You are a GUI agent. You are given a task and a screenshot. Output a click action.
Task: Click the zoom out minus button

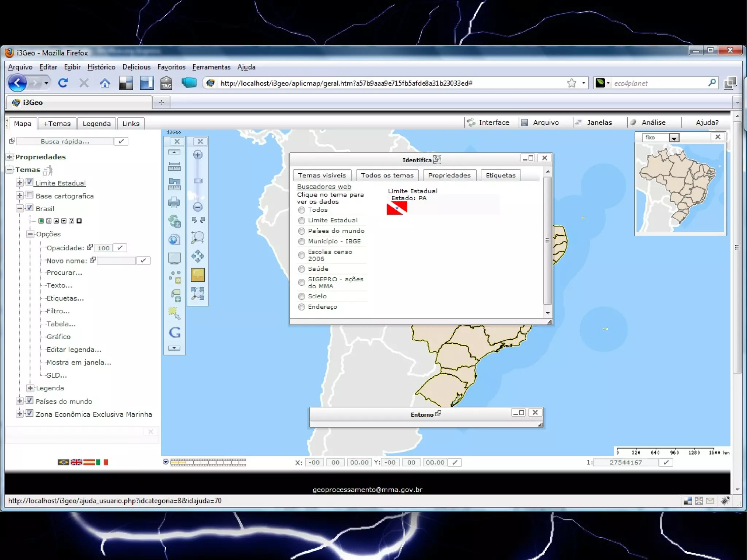click(198, 207)
